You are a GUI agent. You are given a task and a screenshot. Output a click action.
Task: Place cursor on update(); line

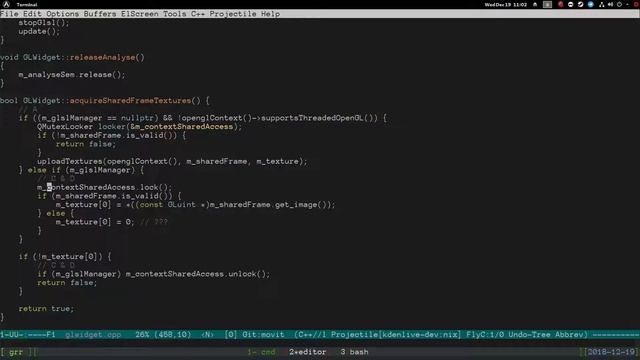(x=39, y=31)
